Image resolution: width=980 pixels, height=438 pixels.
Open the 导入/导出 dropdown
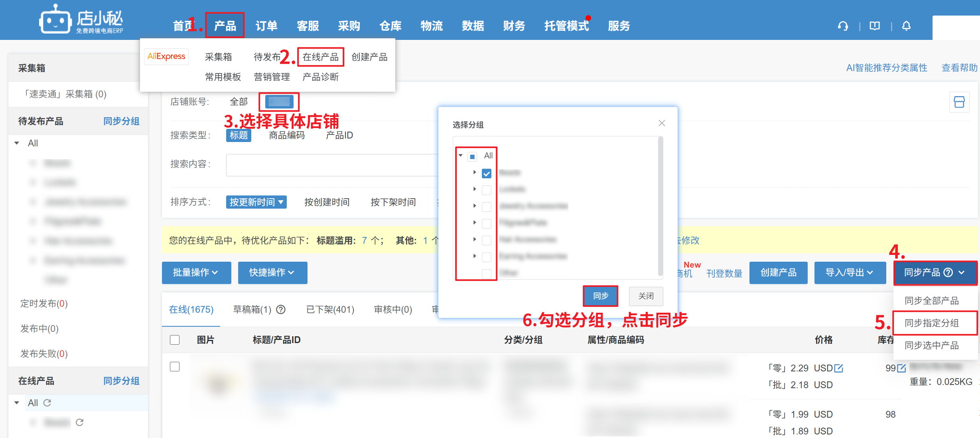(x=850, y=273)
